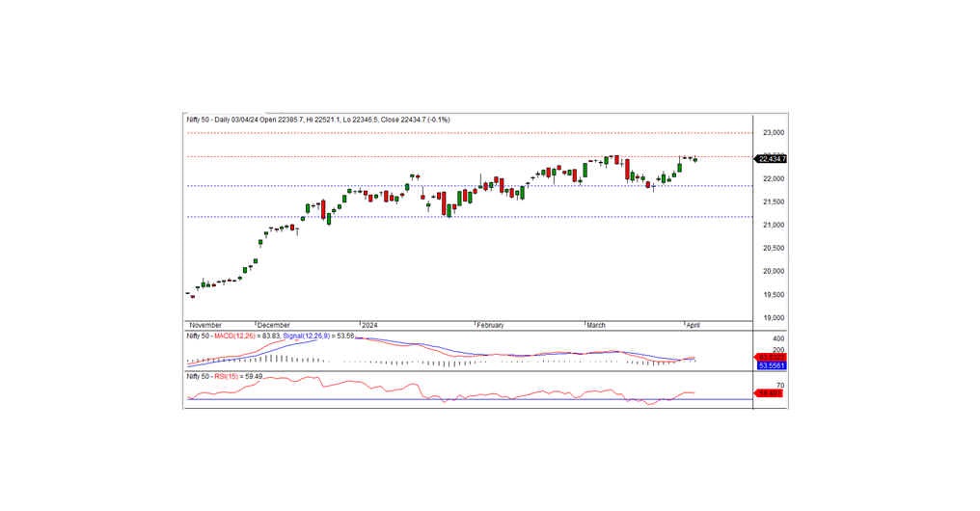This screenshot has height=511, width=980.
Task: Click the 19,500 price axis label
Action: [774, 295]
